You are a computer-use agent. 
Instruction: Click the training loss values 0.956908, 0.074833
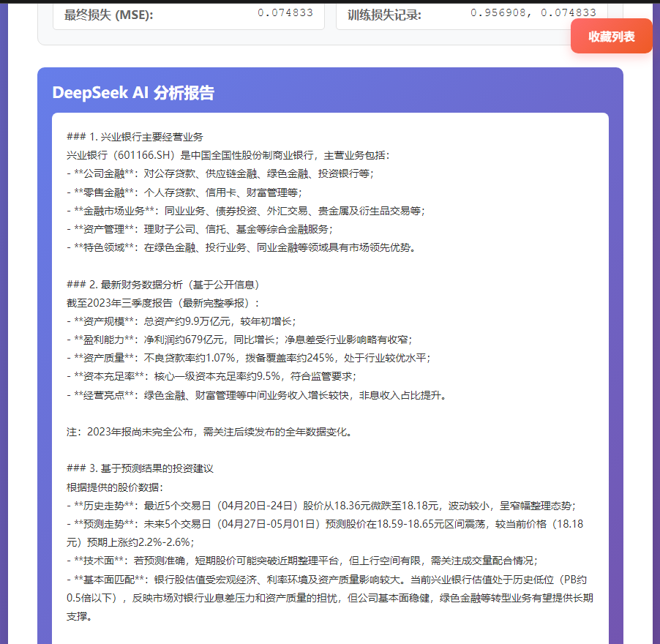coord(533,13)
